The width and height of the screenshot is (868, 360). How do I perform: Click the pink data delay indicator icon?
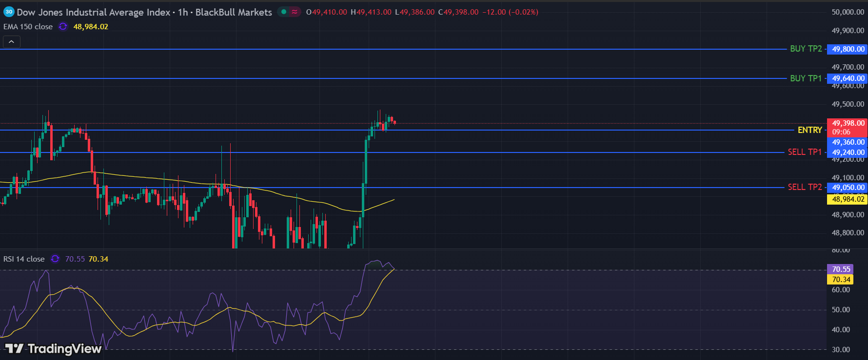point(295,12)
